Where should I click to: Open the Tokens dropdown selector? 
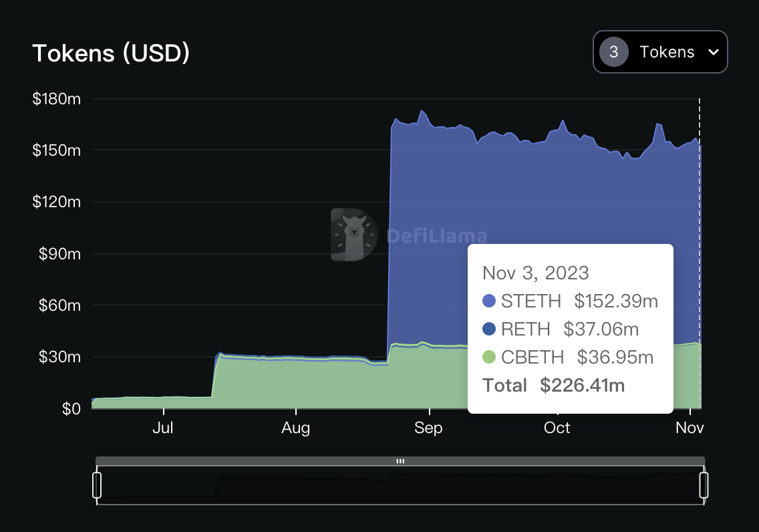click(660, 52)
